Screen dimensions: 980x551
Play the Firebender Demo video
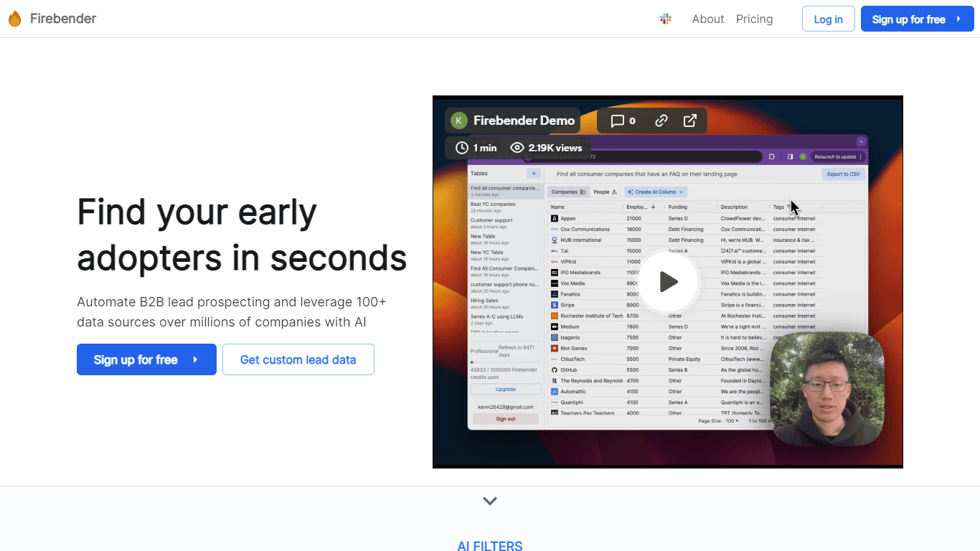(x=668, y=282)
